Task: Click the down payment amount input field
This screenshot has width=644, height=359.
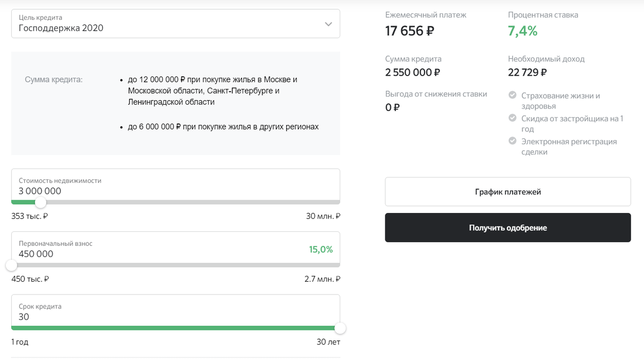Action: tap(150, 254)
